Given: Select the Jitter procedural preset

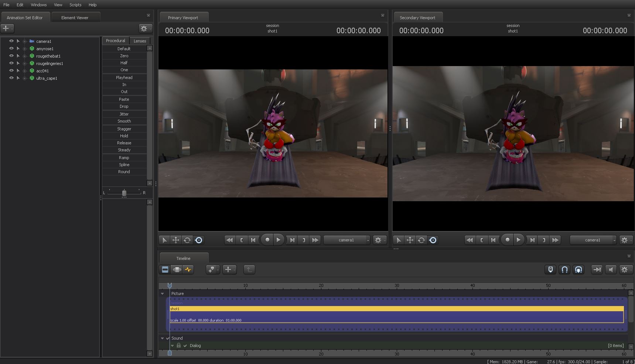Looking at the screenshot, I should pyautogui.click(x=124, y=114).
